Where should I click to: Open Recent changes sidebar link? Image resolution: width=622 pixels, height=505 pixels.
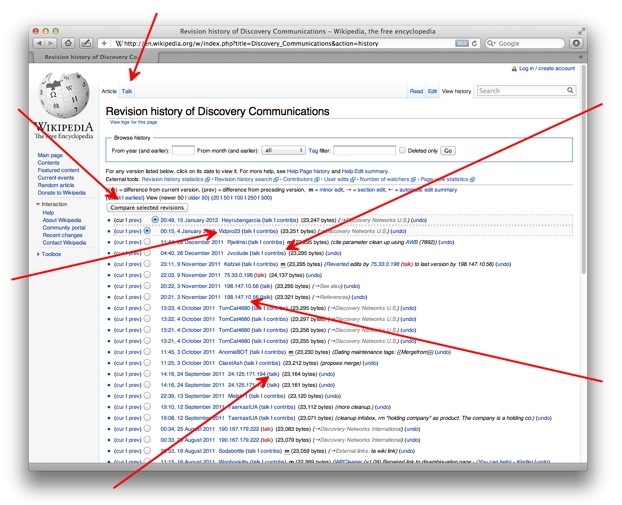click(x=62, y=235)
